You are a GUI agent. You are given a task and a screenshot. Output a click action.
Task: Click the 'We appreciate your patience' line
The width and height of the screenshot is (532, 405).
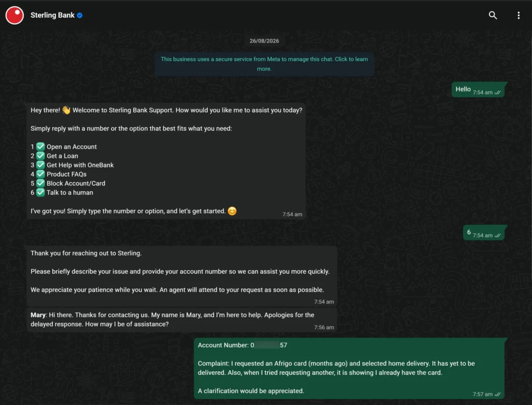coord(177,290)
